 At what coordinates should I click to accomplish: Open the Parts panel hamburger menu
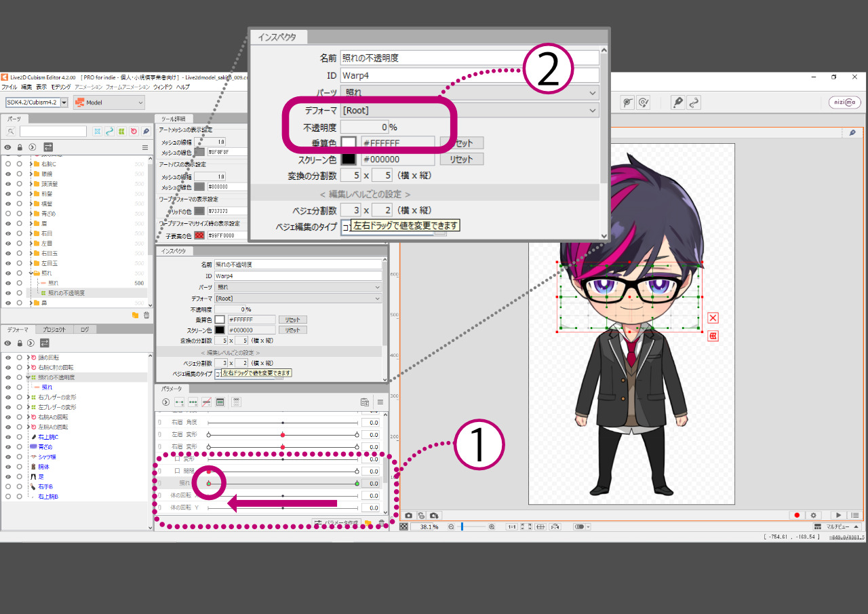tap(144, 147)
